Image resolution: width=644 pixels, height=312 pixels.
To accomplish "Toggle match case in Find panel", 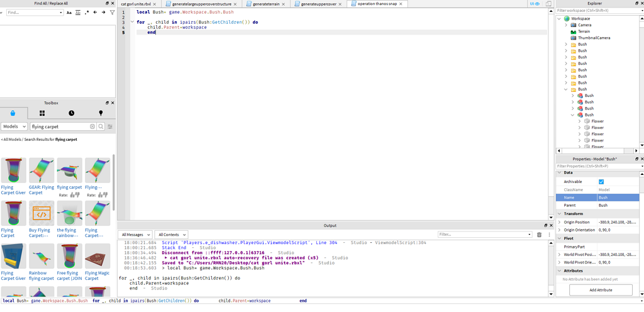I will [x=69, y=13].
